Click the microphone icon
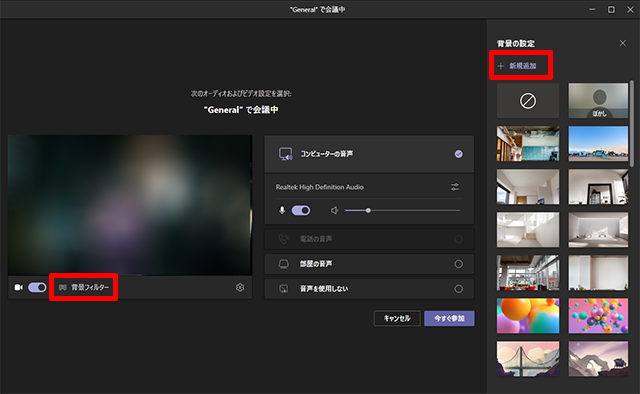 (x=282, y=210)
